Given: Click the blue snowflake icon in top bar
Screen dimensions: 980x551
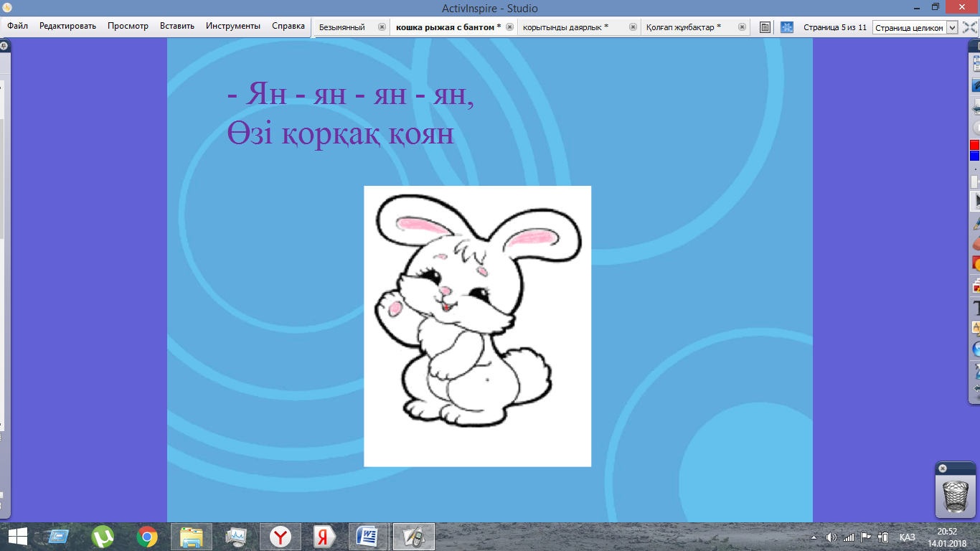Looking at the screenshot, I should pyautogui.click(x=787, y=27).
